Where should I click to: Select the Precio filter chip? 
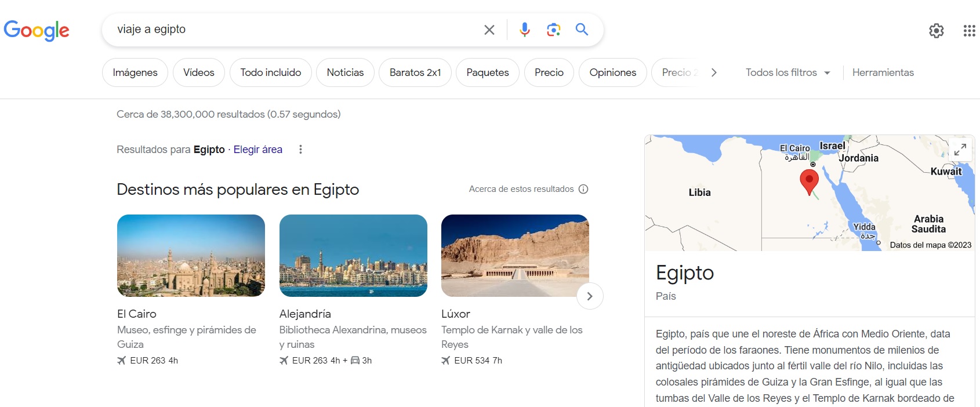coord(549,72)
